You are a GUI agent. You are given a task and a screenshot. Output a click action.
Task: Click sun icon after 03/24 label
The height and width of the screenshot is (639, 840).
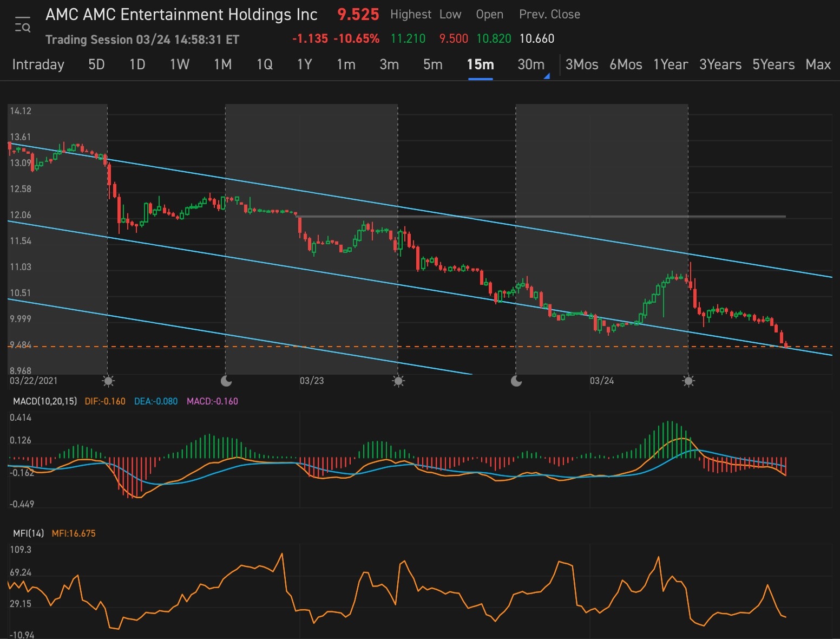tap(688, 381)
